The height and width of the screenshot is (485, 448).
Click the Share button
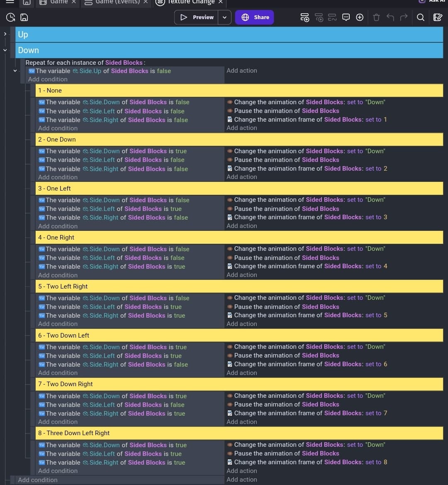(254, 17)
